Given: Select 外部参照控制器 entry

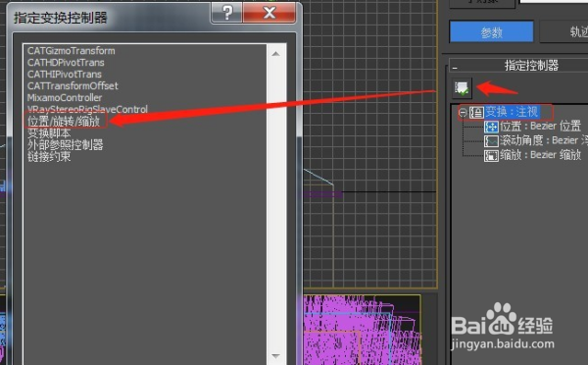Looking at the screenshot, I should (x=66, y=144).
